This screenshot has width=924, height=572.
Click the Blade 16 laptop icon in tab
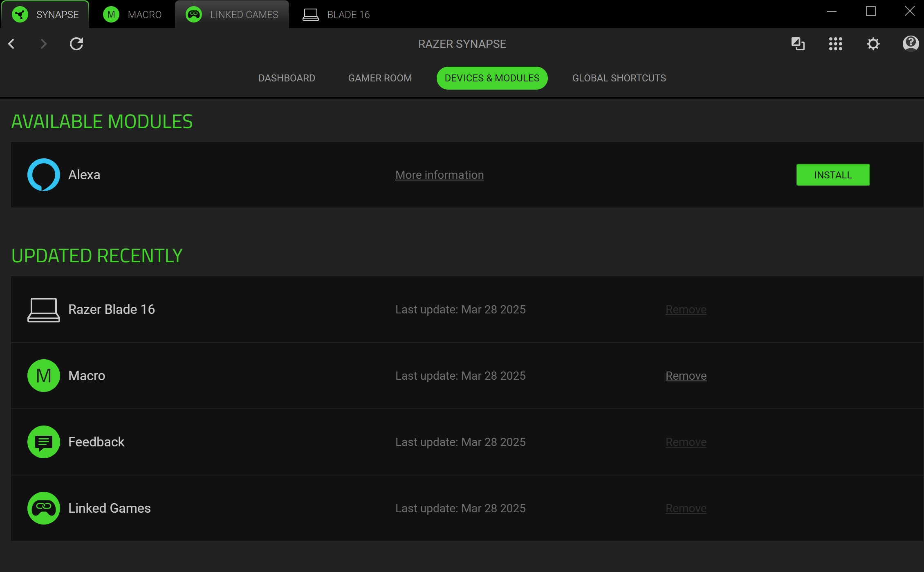click(311, 15)
